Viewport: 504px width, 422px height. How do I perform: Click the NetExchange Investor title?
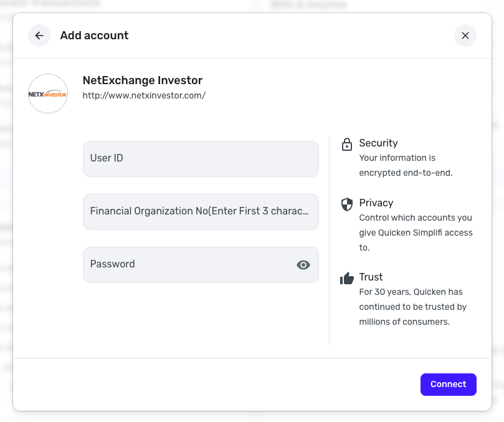[143, 80]
